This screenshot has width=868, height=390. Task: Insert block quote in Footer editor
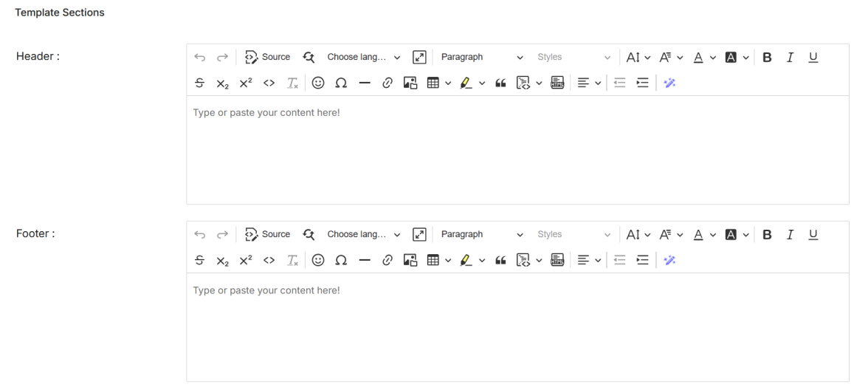click(501, 260)
